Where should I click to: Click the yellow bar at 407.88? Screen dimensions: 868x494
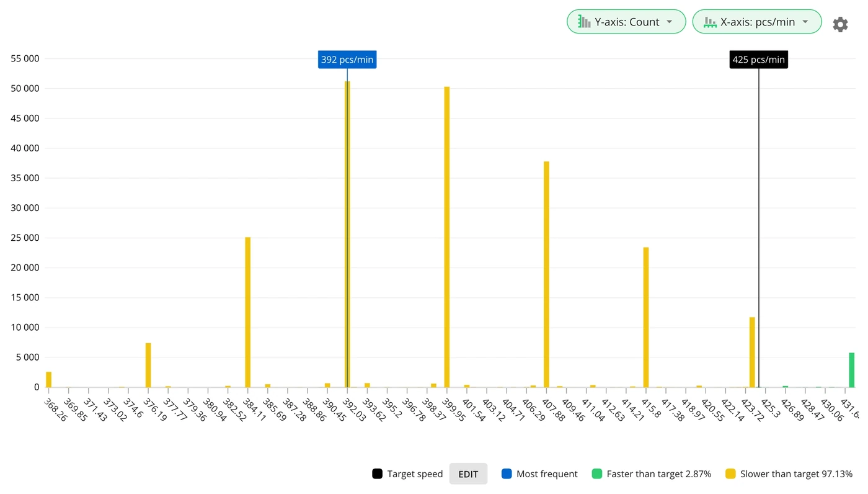click(546, 274)
